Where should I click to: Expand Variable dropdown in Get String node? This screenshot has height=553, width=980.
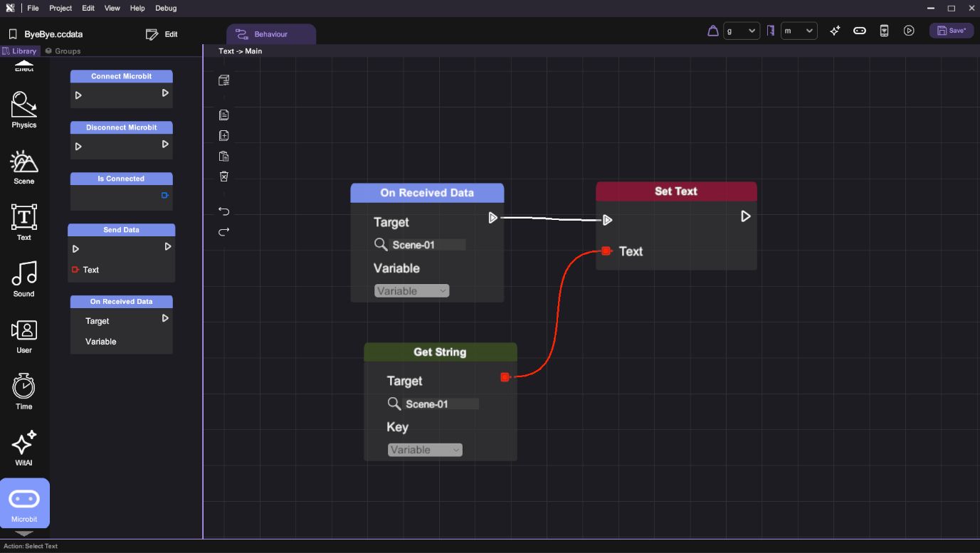point(425,450)
